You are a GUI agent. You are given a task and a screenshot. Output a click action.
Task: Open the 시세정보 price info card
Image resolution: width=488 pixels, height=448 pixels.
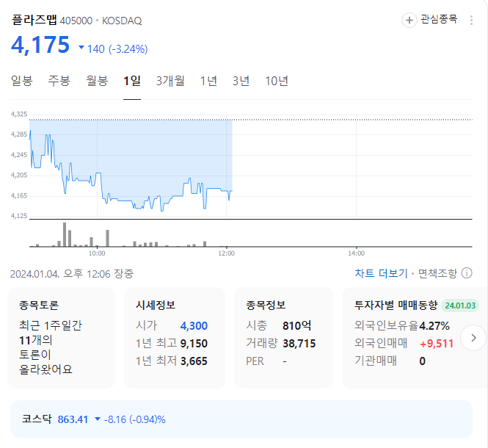click(x=175, y=338)
